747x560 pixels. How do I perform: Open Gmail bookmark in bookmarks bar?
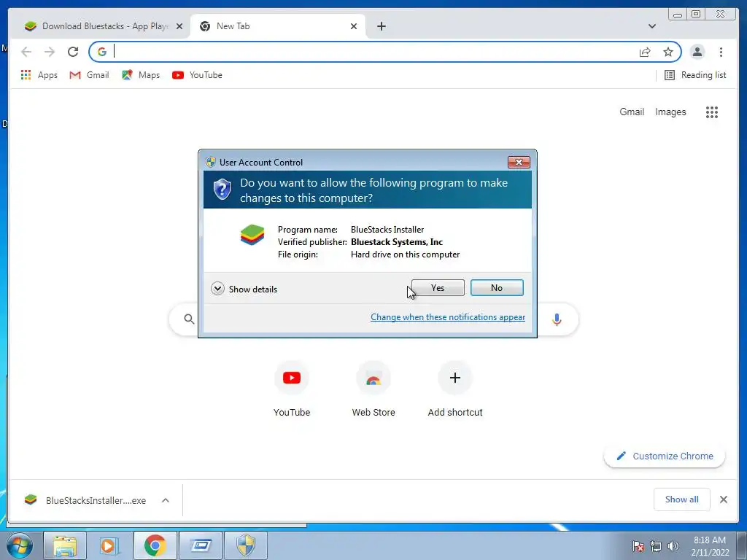[x=89, y=75]
